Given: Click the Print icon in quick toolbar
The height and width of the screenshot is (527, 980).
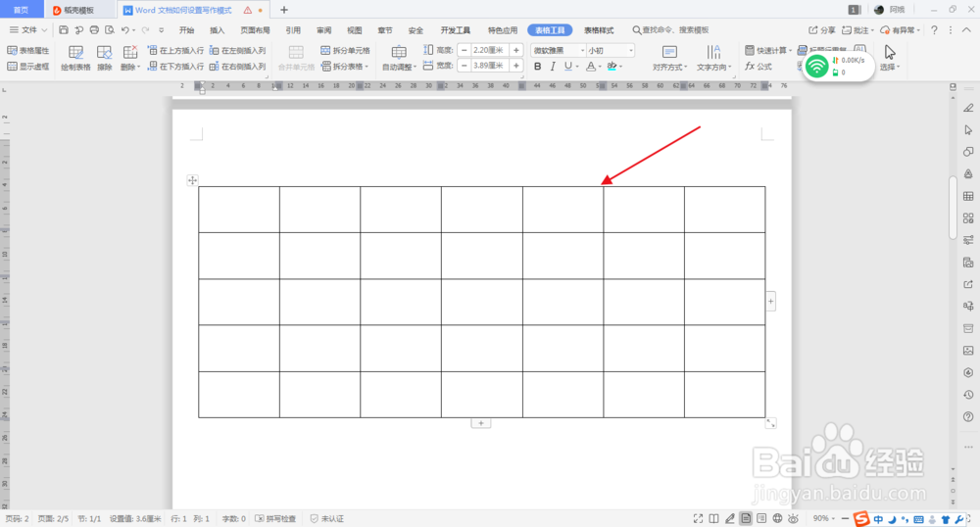Looking at the screenshot, I should tap(94, 30).
